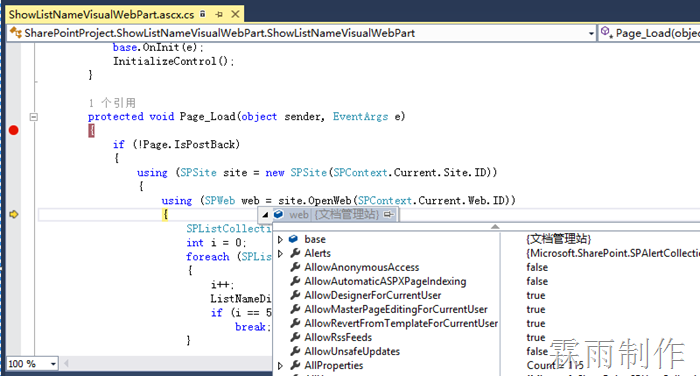The image size is (700, 376).
Task: Collapse the Page_Load method outline
Action: (34, 117)
